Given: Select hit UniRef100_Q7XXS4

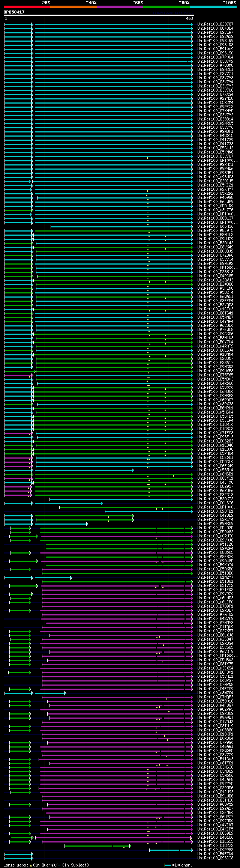Looking at the screenshot, I should tap(215, 94).
